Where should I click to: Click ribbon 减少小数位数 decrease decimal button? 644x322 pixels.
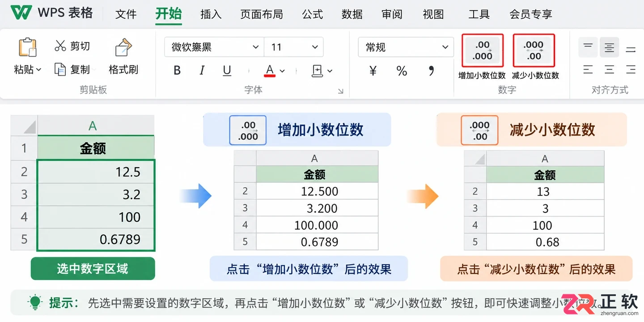pyautogui.click(x=534, y=51)
